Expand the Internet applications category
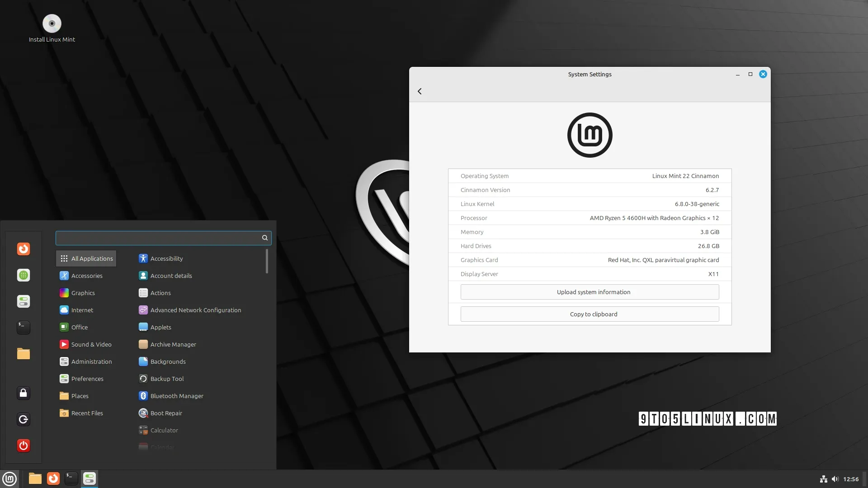Screen dimensions: 868x488 click(x=82, y=309)
